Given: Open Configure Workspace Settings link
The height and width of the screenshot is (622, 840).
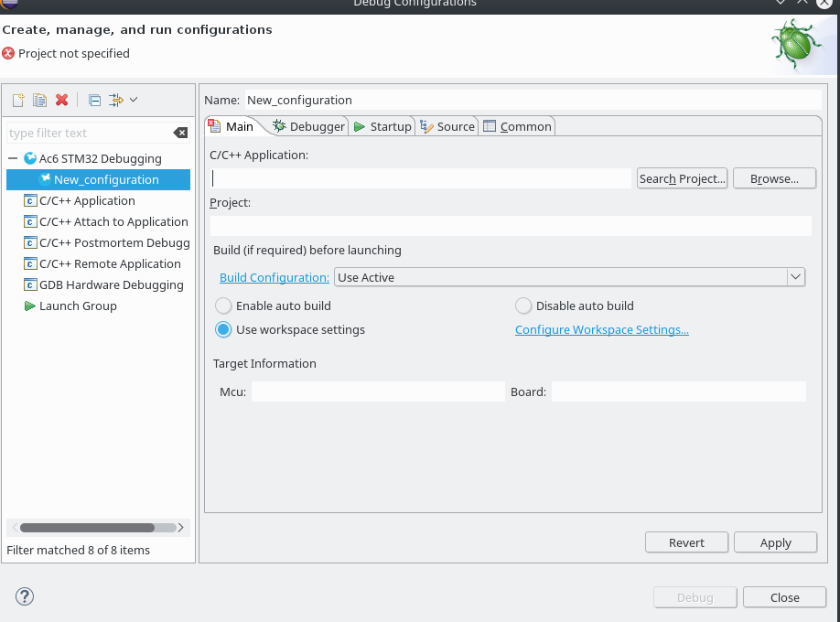Looking at the screenshot, I should point(601,329).
